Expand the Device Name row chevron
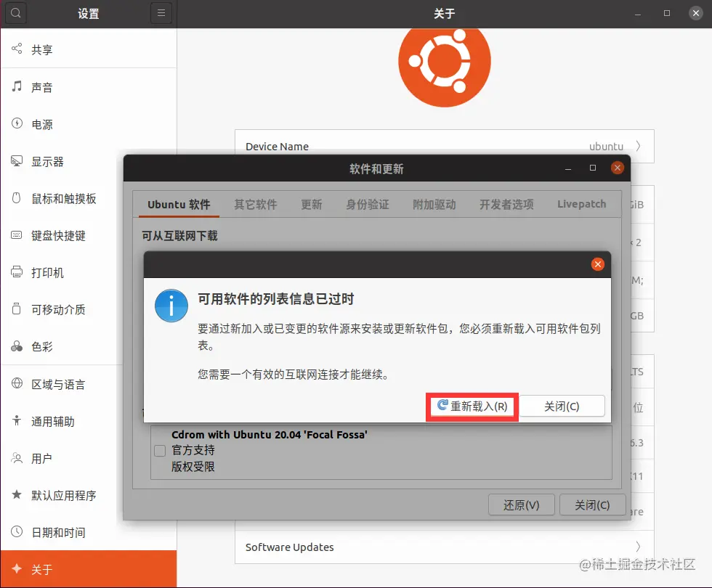This screenshot has height=588, width=712. (x=638, y=146)
